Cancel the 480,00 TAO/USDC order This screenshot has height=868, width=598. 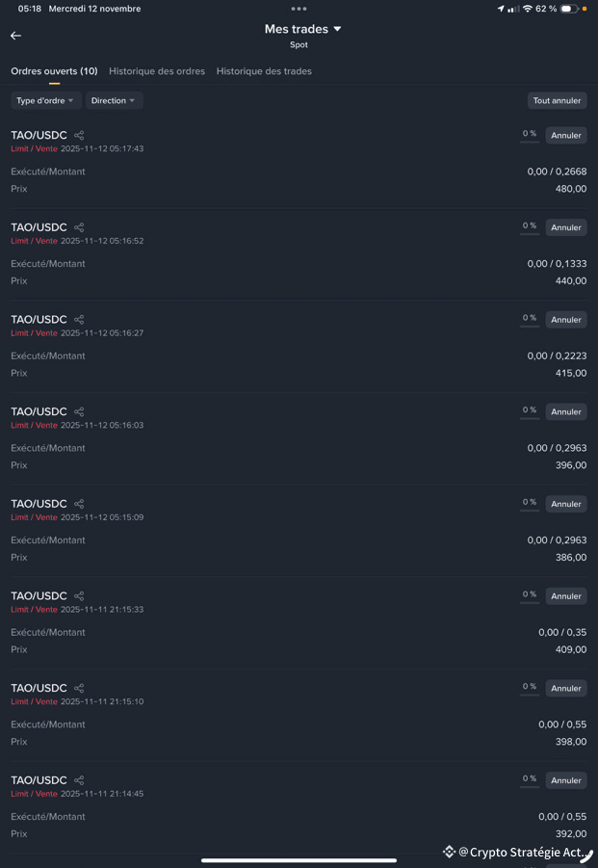[565, 136]
